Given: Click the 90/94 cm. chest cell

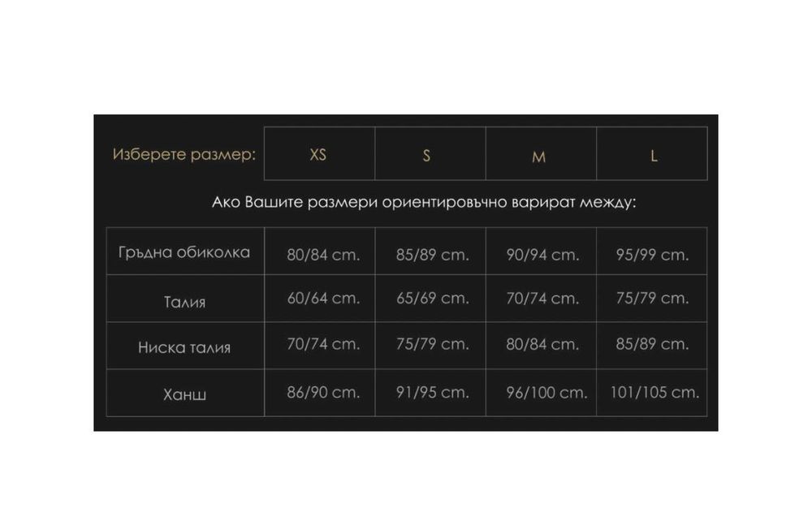Looking at the screenshot, I should coord(542,254).
